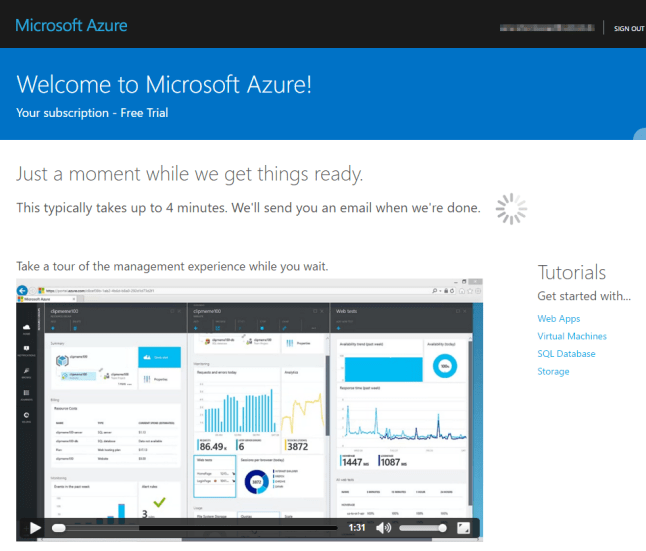Click the blurred account email in header
This screenshot has width=646, height=551.
547,28
